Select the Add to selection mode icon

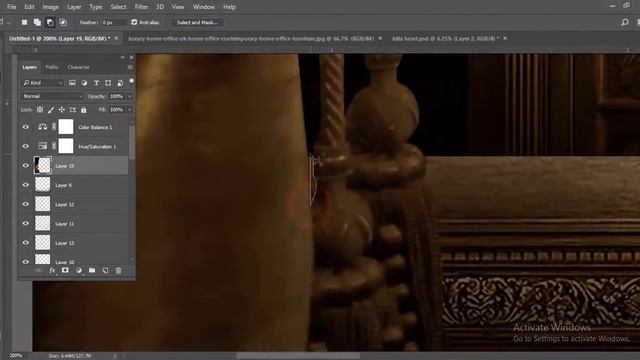(37, 22)
